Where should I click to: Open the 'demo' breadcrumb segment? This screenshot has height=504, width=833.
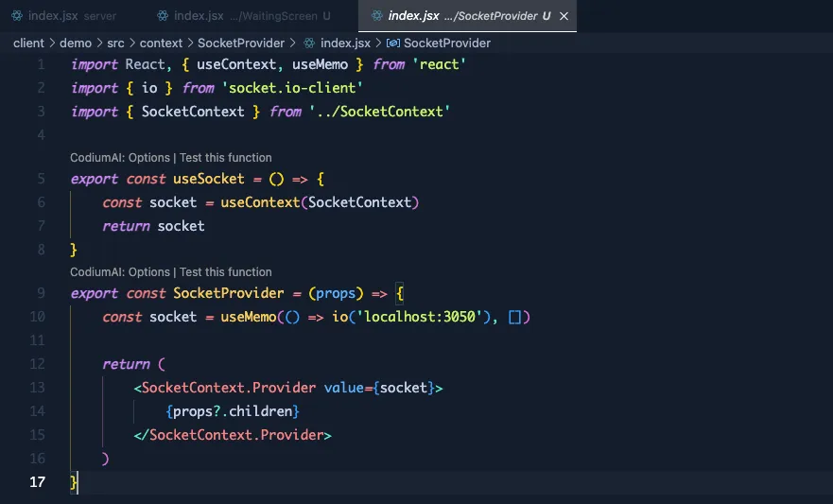pyautogui.click(x=76, y=43)
